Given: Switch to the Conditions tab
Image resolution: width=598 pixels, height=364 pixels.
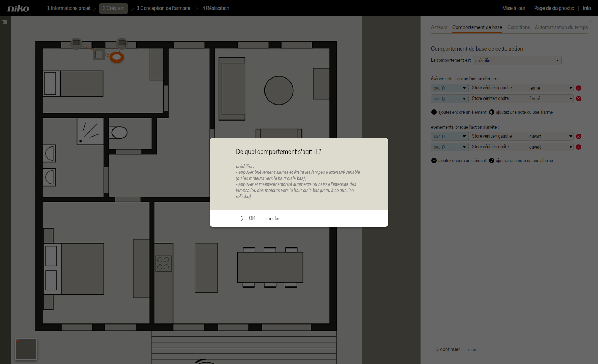Looking at the screenshot, I should pos(518,27).
